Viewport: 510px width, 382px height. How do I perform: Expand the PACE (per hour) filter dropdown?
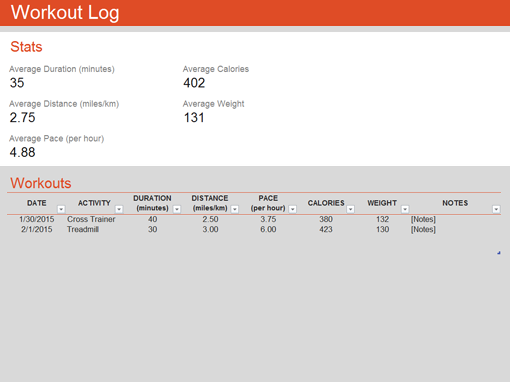293,209
